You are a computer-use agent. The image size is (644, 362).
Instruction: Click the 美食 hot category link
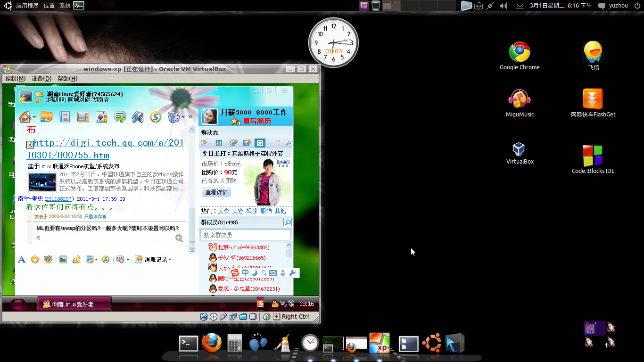[x=223, y=211]
